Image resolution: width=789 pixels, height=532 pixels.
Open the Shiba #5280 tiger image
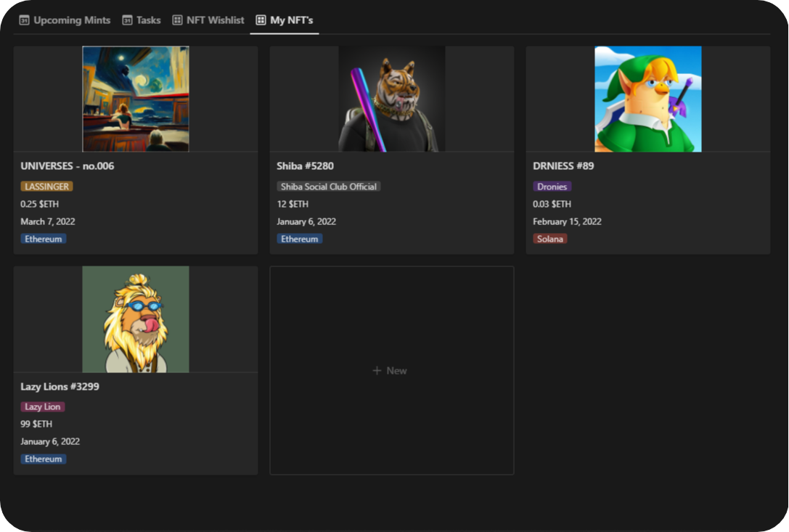click(392, 99)
